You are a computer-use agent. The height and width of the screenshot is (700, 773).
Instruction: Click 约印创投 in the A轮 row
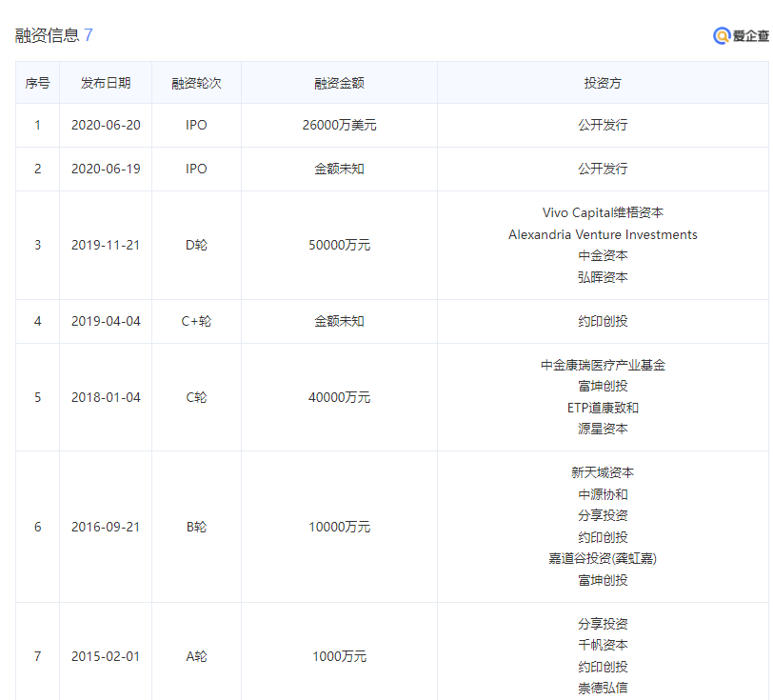[x=603, y=667]
